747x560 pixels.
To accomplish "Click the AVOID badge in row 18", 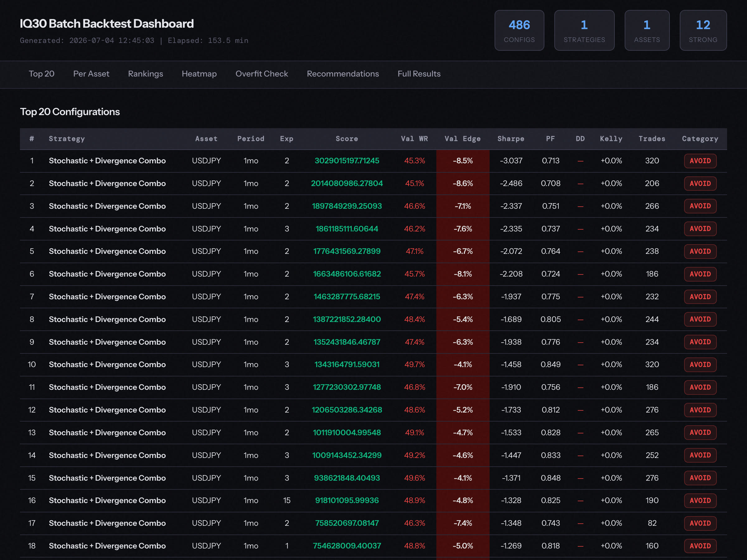I will point(700,546).
